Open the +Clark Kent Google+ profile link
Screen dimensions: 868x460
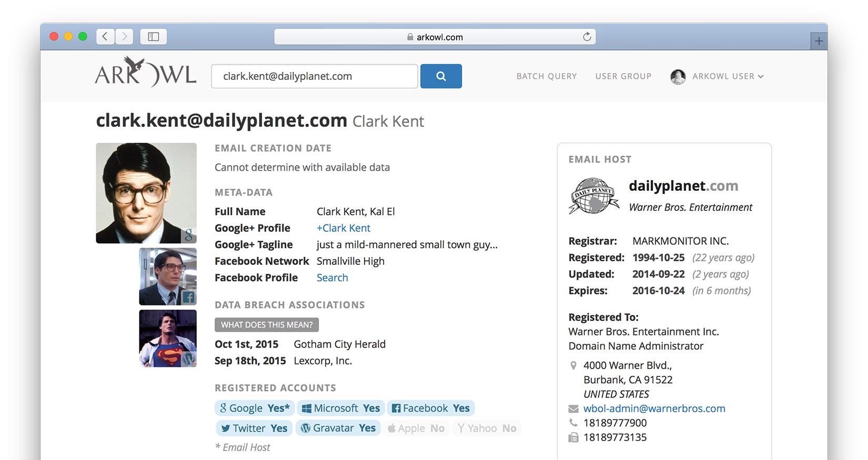coord(343,228)
